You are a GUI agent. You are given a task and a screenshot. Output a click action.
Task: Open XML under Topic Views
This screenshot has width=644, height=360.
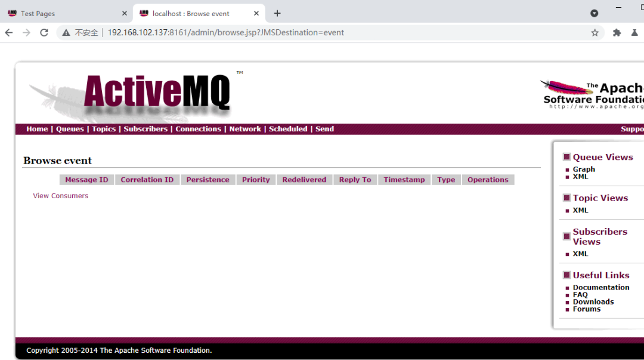(580, 210)
